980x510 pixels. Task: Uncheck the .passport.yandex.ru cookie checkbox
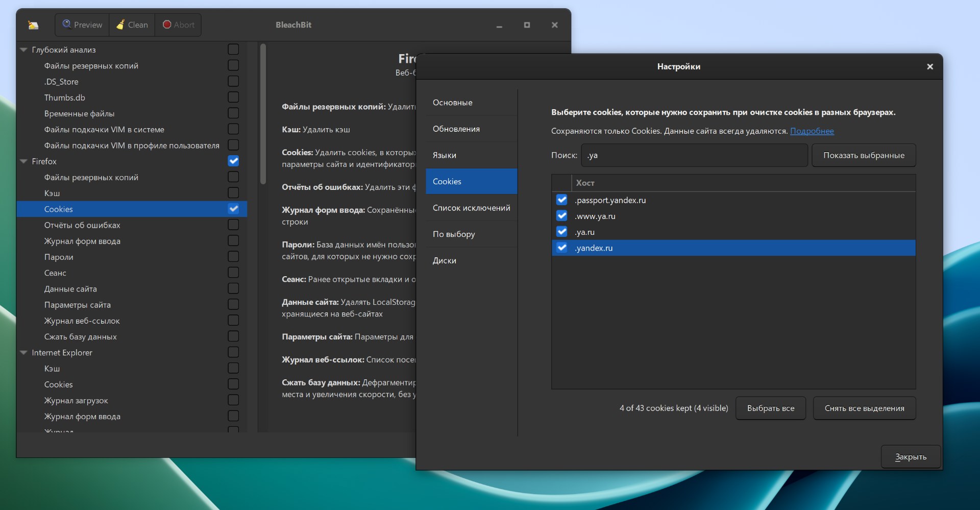[561, 200]
